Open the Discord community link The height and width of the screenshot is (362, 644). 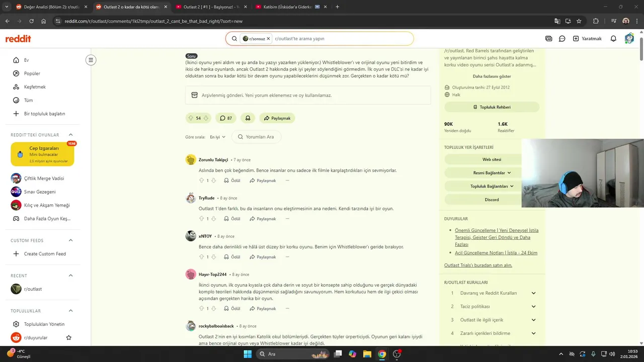click(x=492, y=200)
